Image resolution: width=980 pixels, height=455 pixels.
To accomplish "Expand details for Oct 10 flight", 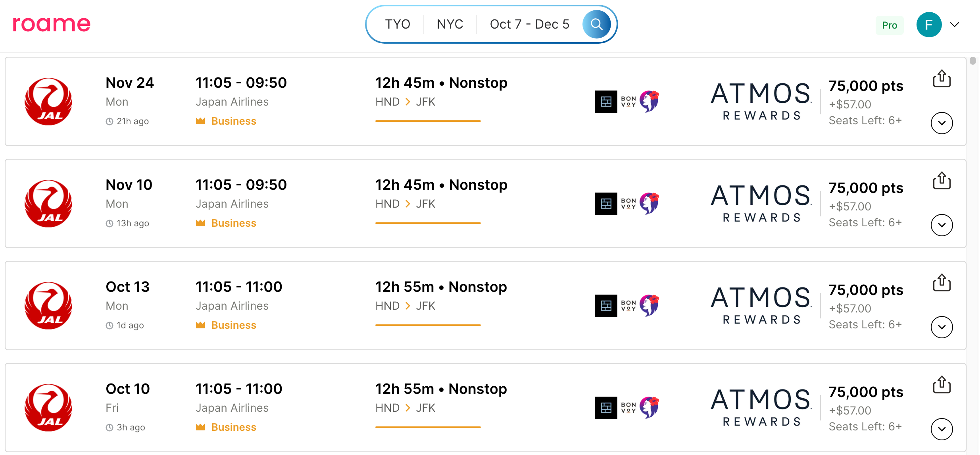I will 942,429.
